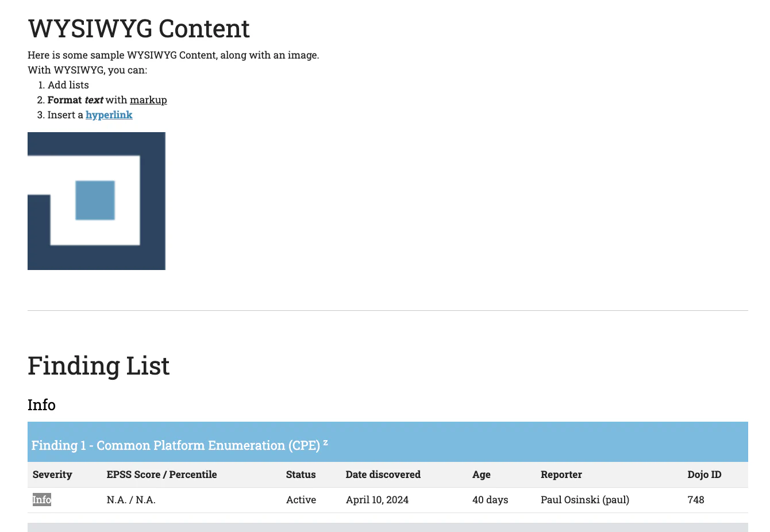
Task: Click the Info section subheading
Action: [x=41, y=405]
